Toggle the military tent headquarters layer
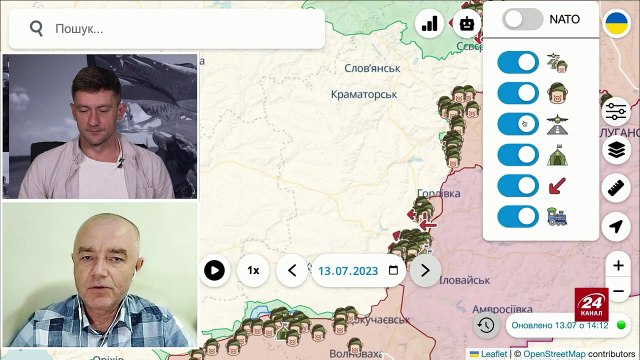Screen dimensions: 640x360 518,155
